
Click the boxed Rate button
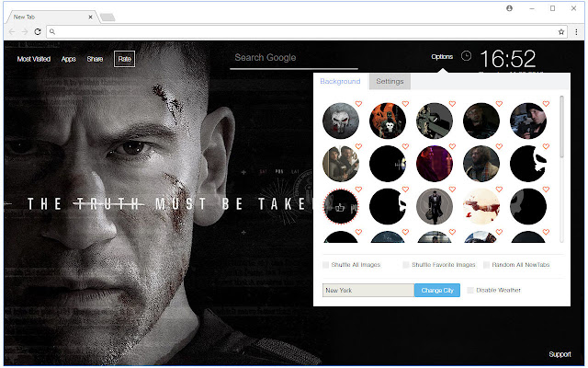point(125,59)
